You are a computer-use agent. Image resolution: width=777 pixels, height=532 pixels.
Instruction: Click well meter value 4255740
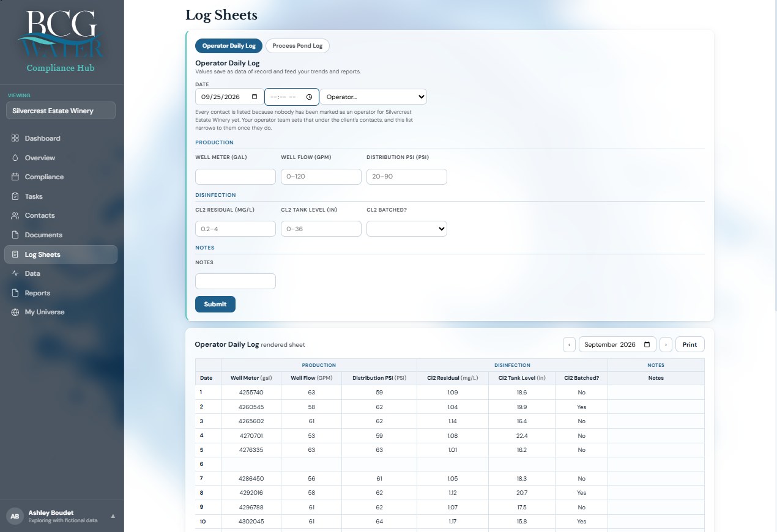click(251, 393)
